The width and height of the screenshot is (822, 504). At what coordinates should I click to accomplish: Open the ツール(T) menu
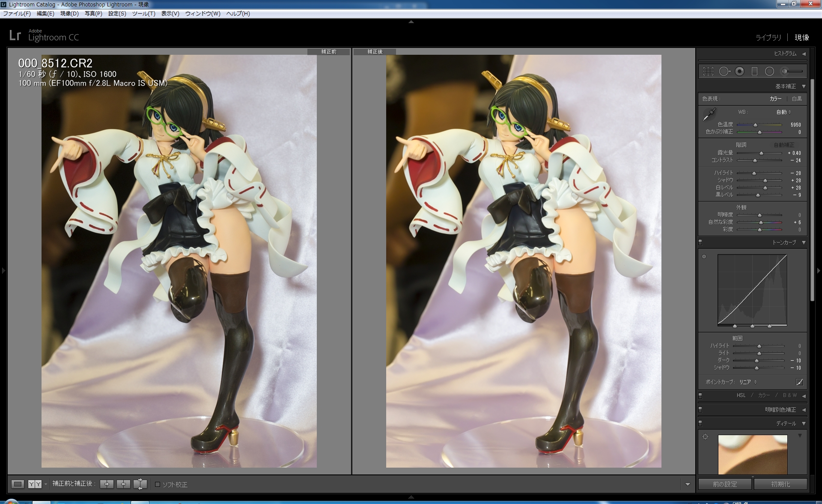pos(144,14)
